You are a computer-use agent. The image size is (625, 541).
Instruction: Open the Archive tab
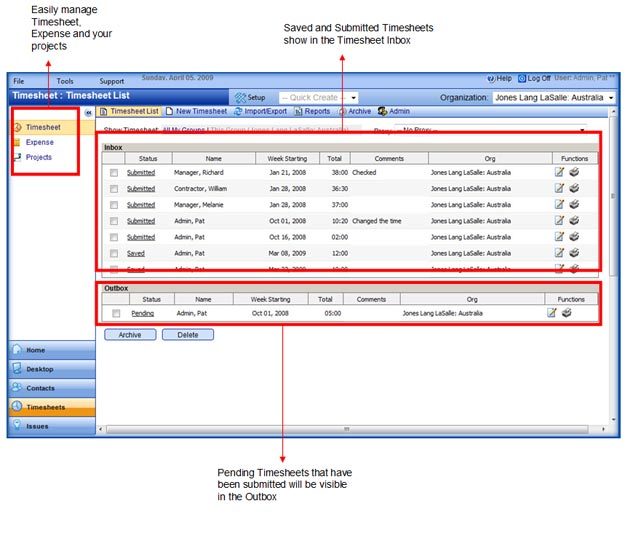pos(355,111)
